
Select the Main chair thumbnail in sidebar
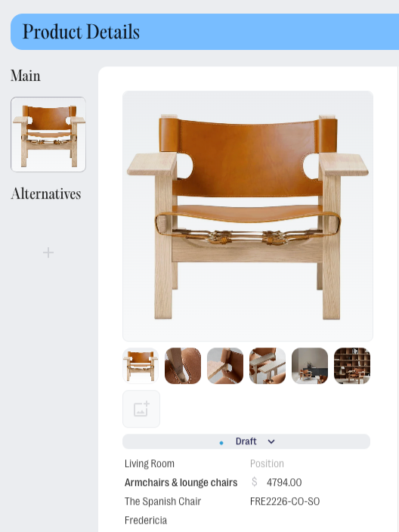pos(48,135)
